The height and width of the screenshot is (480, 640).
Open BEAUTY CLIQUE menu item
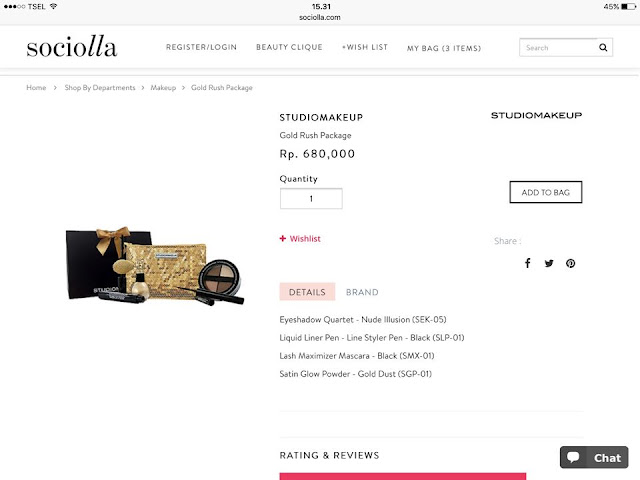(x=289, y=47)
